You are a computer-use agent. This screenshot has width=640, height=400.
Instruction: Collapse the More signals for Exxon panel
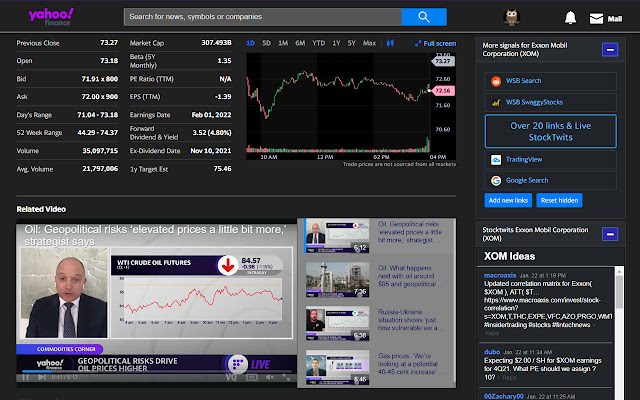(610, 50)
